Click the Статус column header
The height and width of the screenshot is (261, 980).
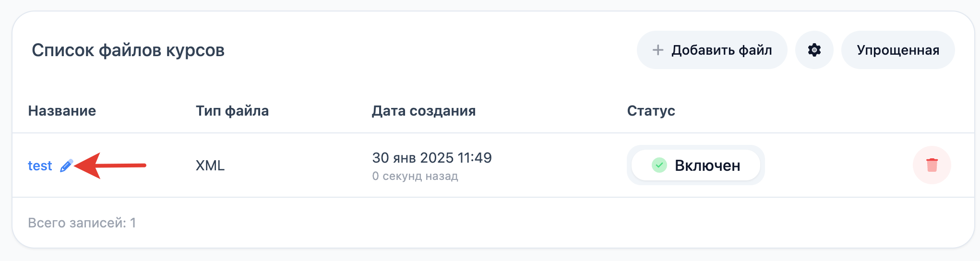651,111
